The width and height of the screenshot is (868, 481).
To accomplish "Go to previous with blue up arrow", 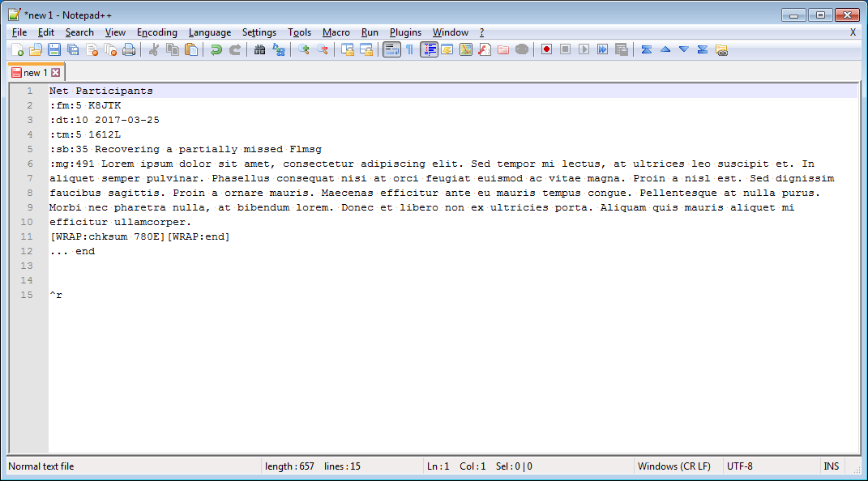I will pyautogui.click(x=665, y=49).
